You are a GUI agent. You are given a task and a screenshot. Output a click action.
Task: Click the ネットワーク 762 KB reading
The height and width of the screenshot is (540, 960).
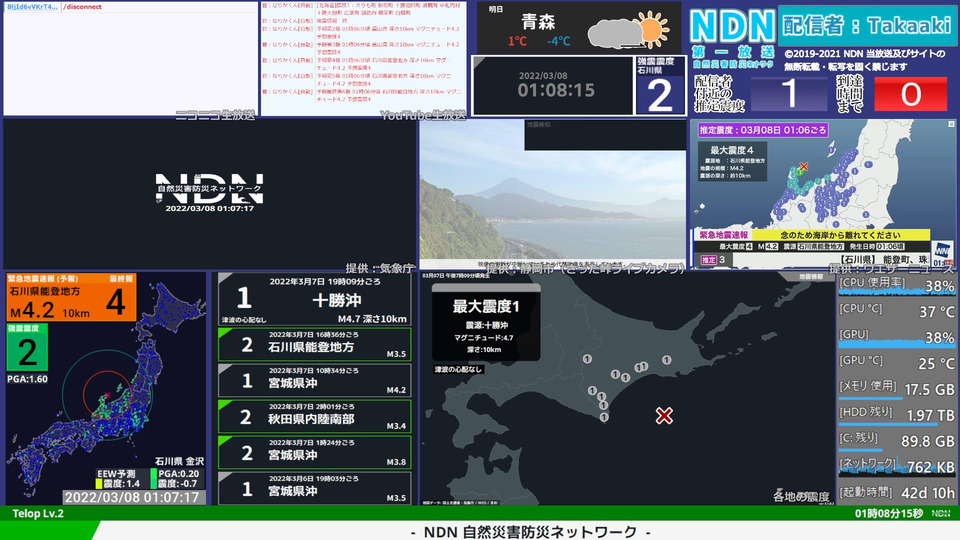[x=896, y=467]
